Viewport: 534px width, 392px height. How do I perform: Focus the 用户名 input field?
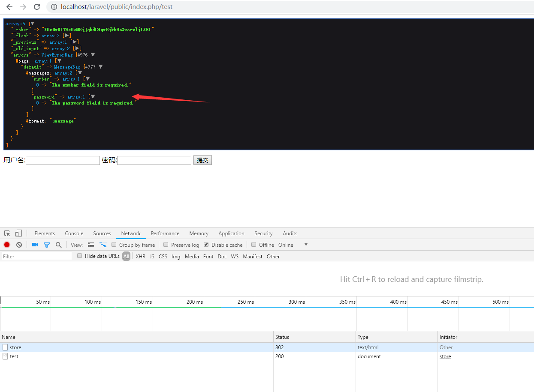(63, 160)
